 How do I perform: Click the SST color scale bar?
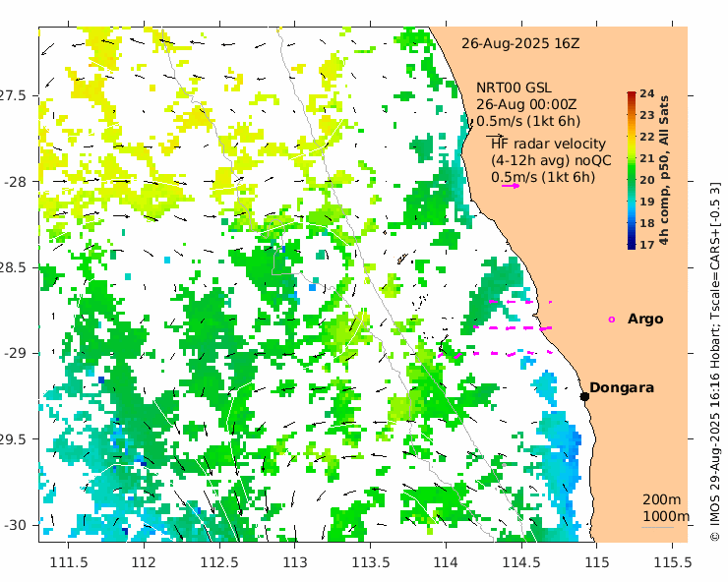click(632, 170)
